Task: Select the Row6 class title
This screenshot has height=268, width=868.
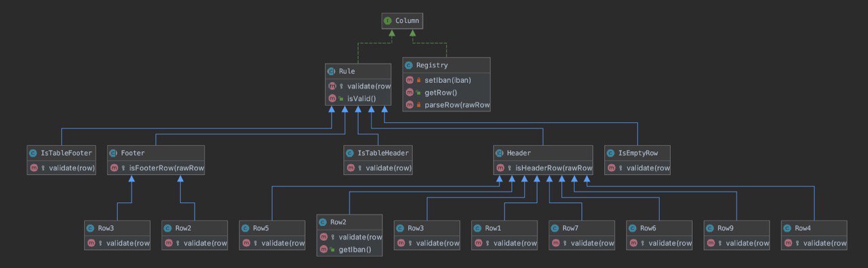Action: tap(648, 228)
